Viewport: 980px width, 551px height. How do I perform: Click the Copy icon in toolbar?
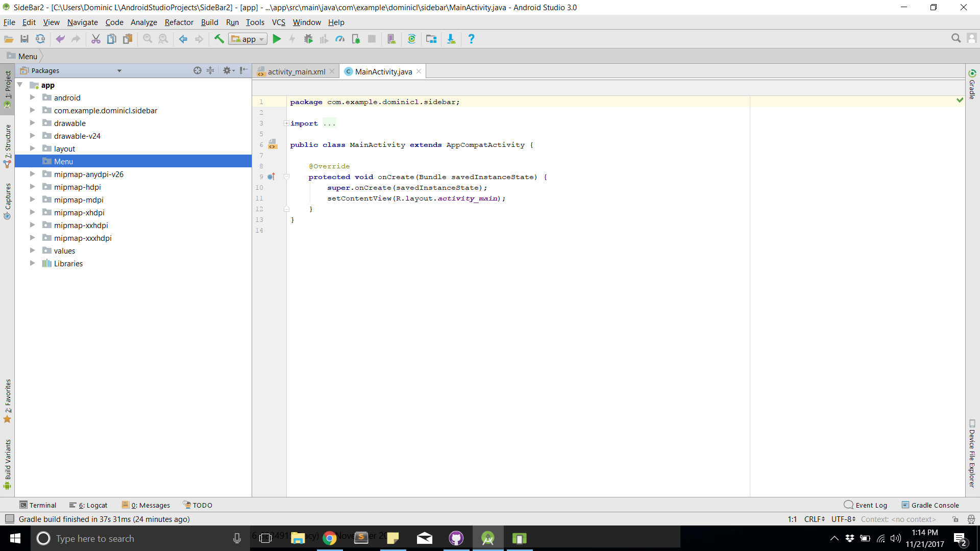(x=111, y=39)
